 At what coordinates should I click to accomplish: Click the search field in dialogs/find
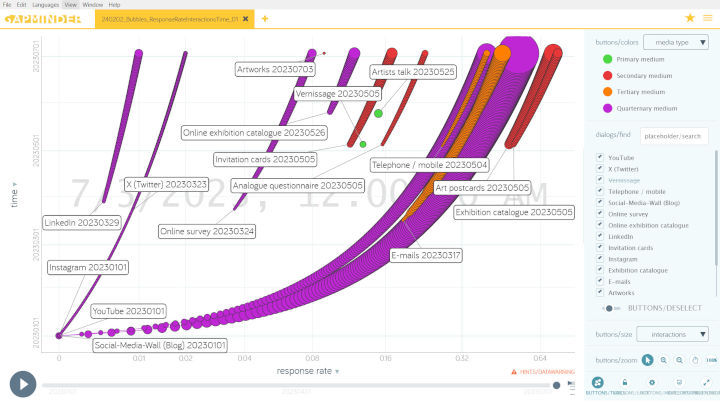click(675, 135)
